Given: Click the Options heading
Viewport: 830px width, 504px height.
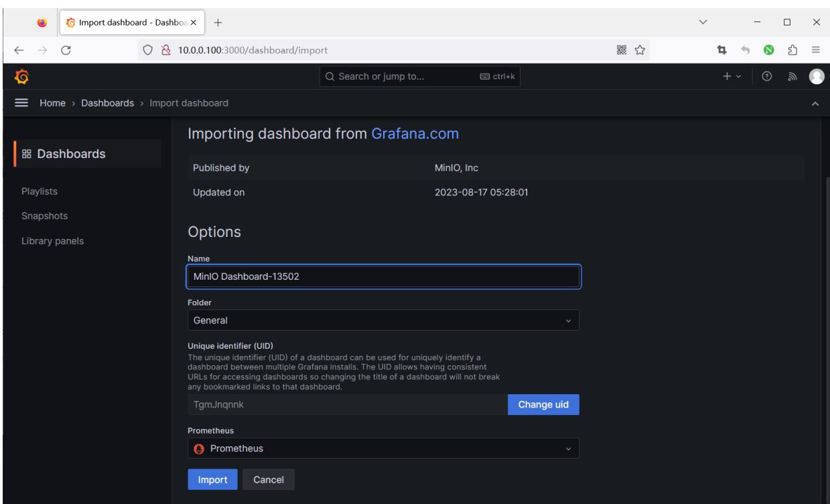Looking at the screenshot, I should pyautogui.click(x=214, y=232).
